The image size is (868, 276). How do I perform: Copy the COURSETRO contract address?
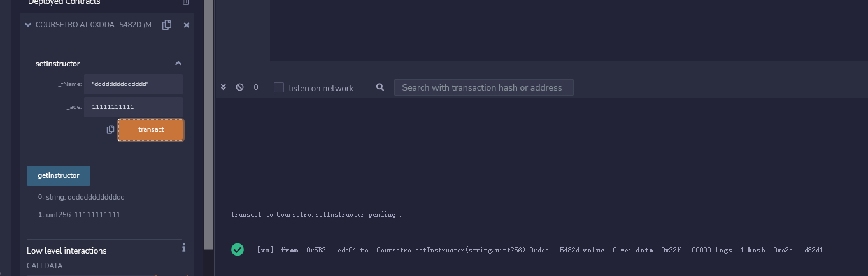click(167, 25)
